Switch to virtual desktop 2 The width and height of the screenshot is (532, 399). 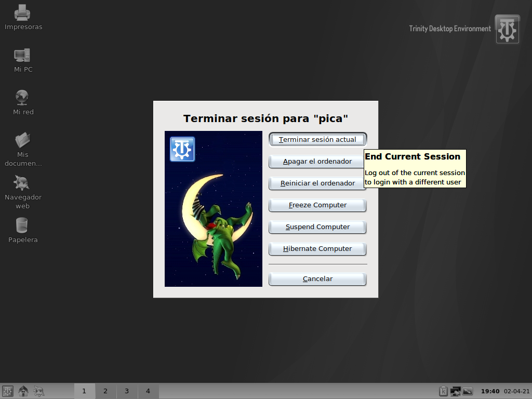[105, 391]
